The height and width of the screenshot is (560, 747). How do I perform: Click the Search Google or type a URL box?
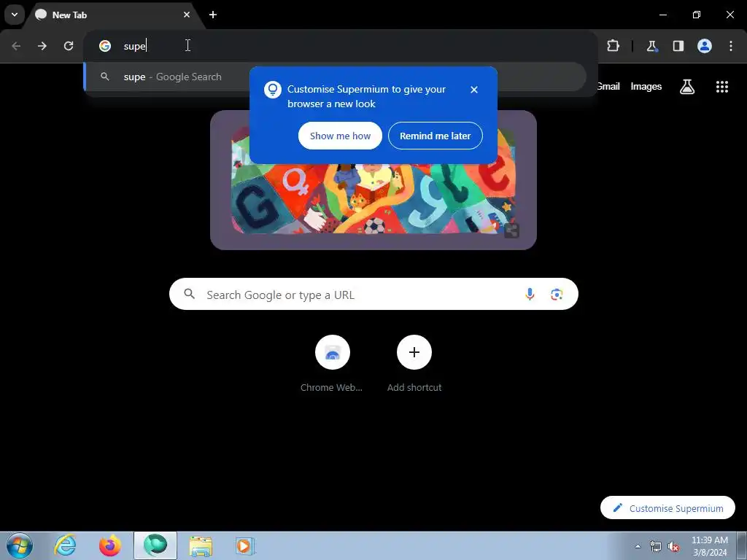coord(373,295)
